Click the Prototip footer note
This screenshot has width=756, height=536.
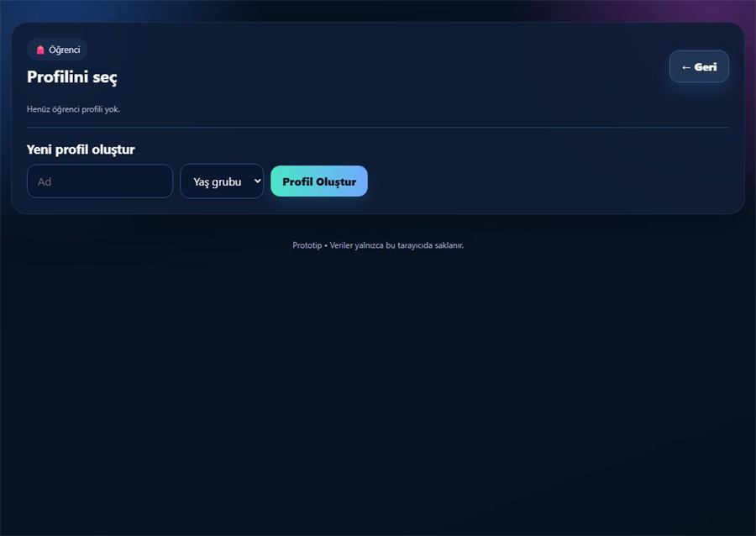click(x=378, y=245)
